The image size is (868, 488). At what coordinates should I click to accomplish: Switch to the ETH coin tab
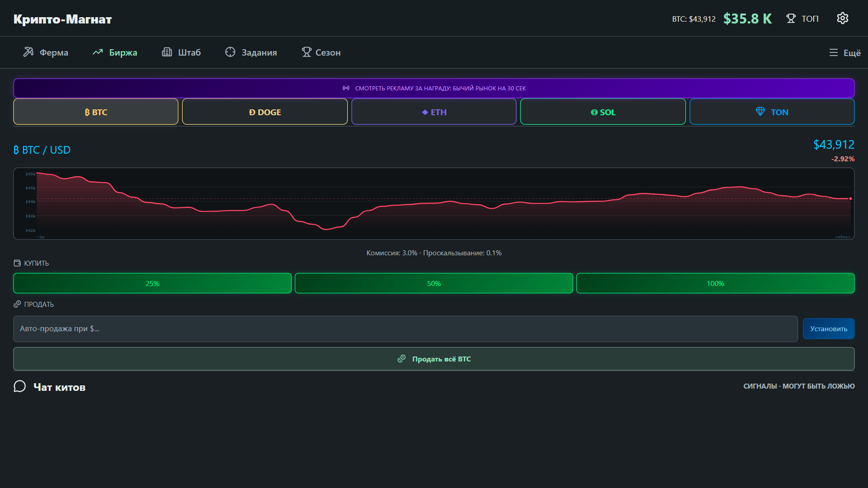(434, 112)
